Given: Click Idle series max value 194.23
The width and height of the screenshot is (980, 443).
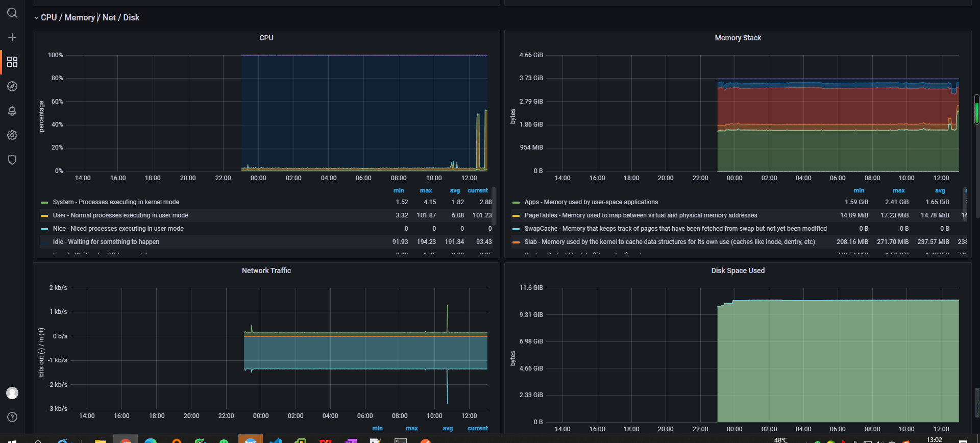Looking at the screenshot, I should coord(426,242).
